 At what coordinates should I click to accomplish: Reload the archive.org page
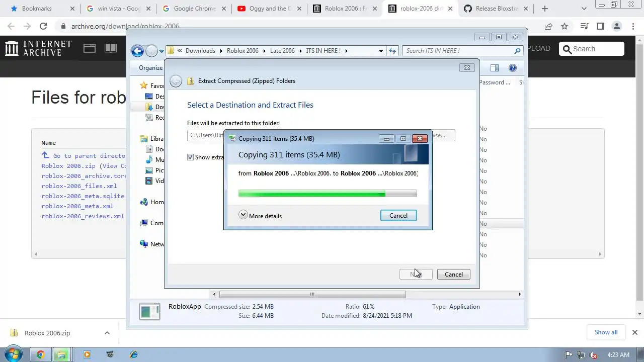coord(43,26)
